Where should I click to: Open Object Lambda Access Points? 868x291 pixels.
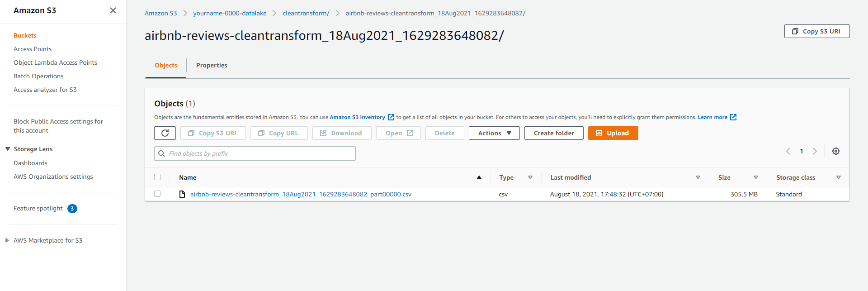pyautogui.click(x=55, y=62)
